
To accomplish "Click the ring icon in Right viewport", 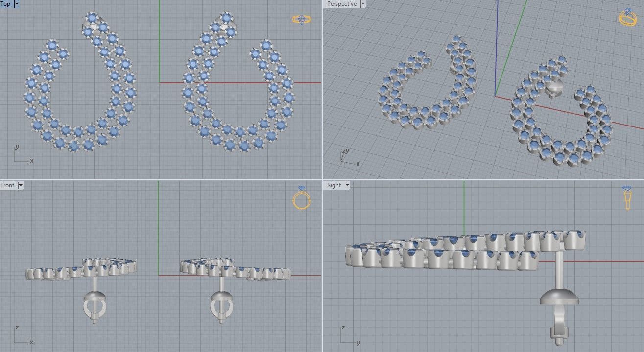I will [627, 198].
